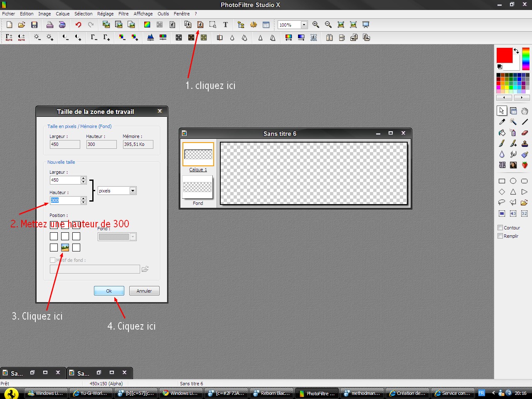Choose the Lasso selection shape
The image size is (532, 399).
pyautogui.click(x=502, y=202)
